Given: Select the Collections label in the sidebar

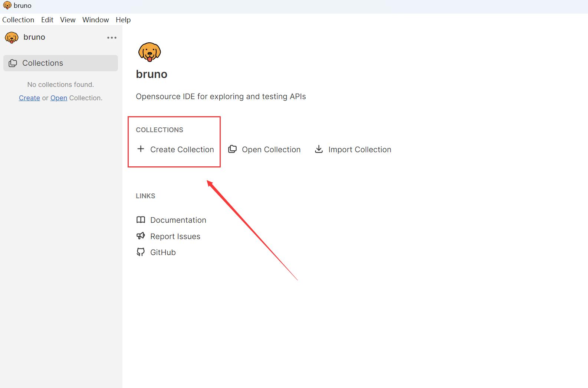Looking at the screenshot, I should click(43, 63).
